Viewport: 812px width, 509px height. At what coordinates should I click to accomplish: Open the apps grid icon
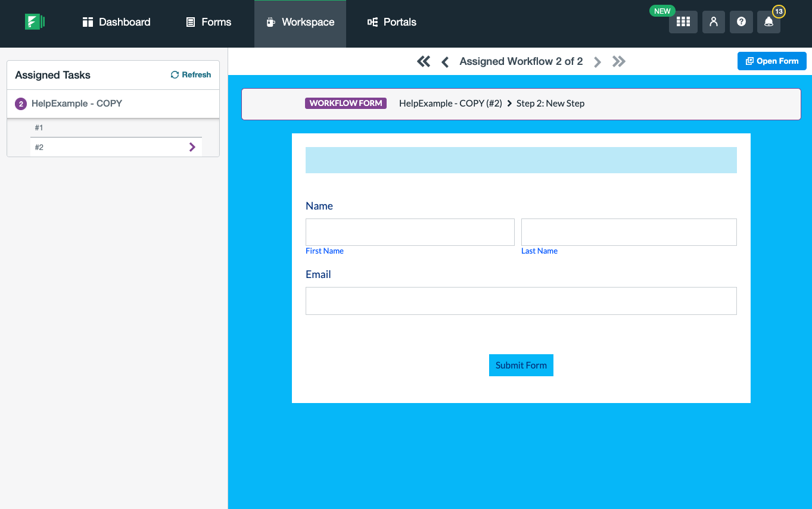tap(683, 21)
